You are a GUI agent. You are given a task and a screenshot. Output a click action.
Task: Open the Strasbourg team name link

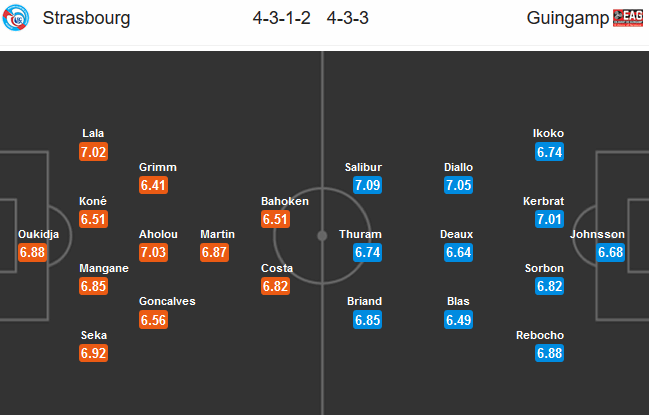pyautogui.click(x=87, y=19)
